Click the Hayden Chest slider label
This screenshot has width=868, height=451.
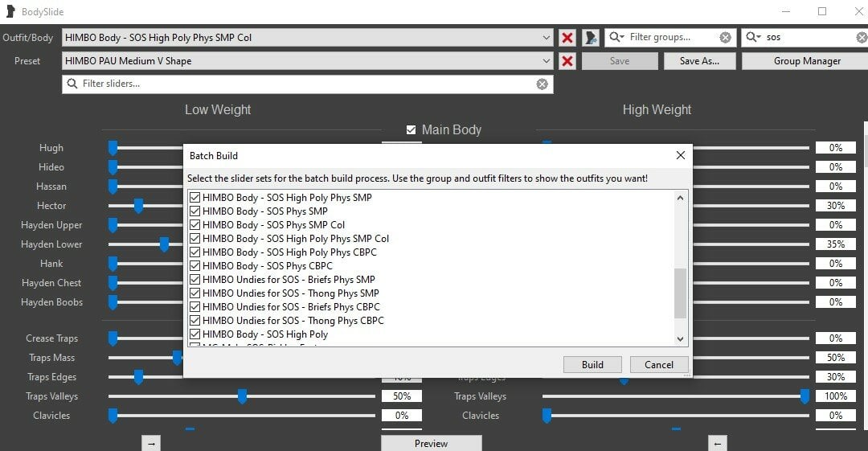tap(51, 282)
